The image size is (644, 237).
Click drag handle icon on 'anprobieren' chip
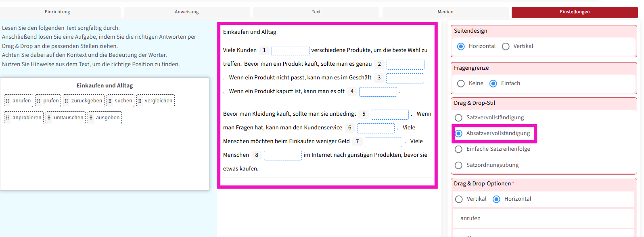click(x=8, y=118)
